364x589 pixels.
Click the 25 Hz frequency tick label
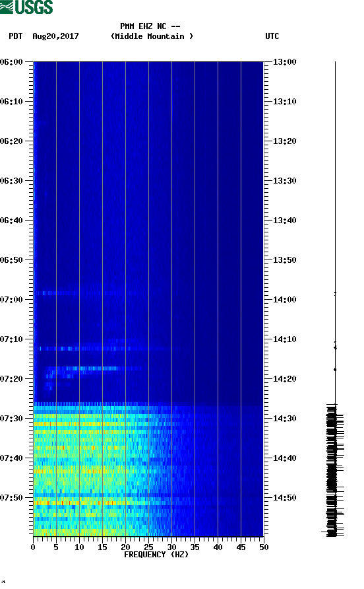(x=148, y=547)
